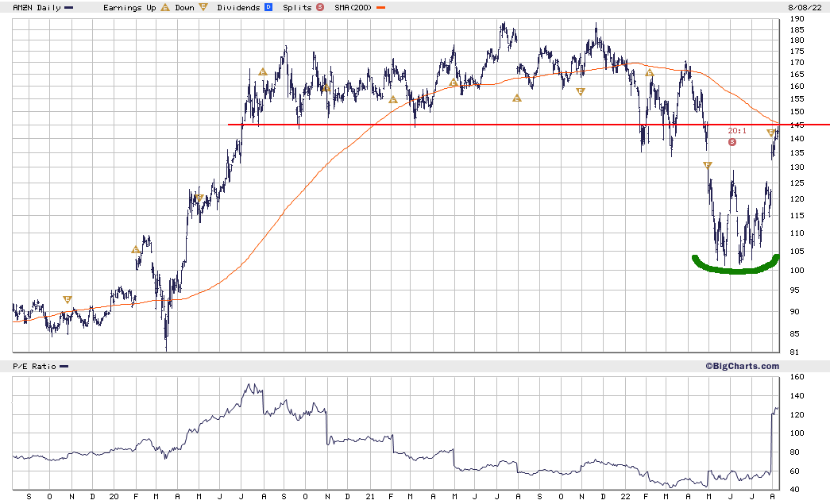Viewport: 830px width, 504px height.
Task: Click the earnings up marker near February 2022
Action: (x=650, y=72)
